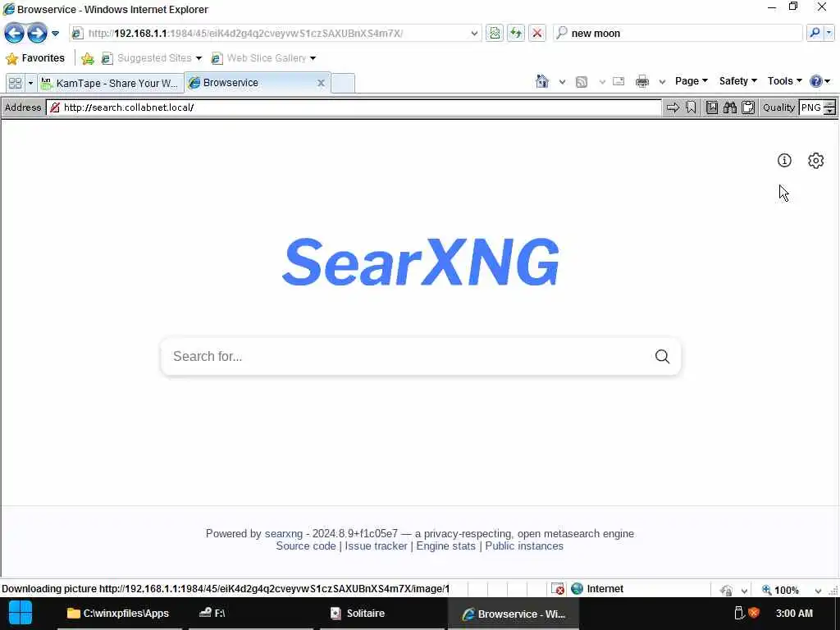Screen dimensions: 840x630
Task: Open the Issue tracker link
Action: tap(376, 546)
